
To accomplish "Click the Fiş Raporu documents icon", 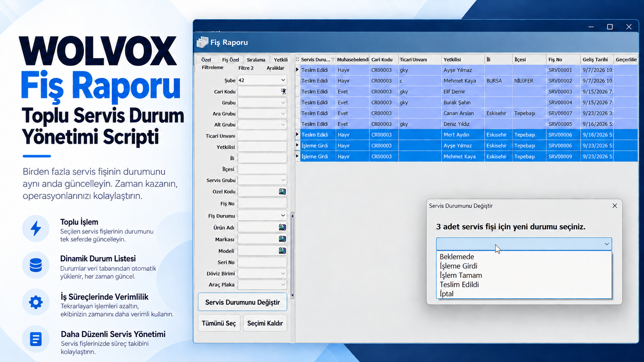I will (x=202, y=42).
